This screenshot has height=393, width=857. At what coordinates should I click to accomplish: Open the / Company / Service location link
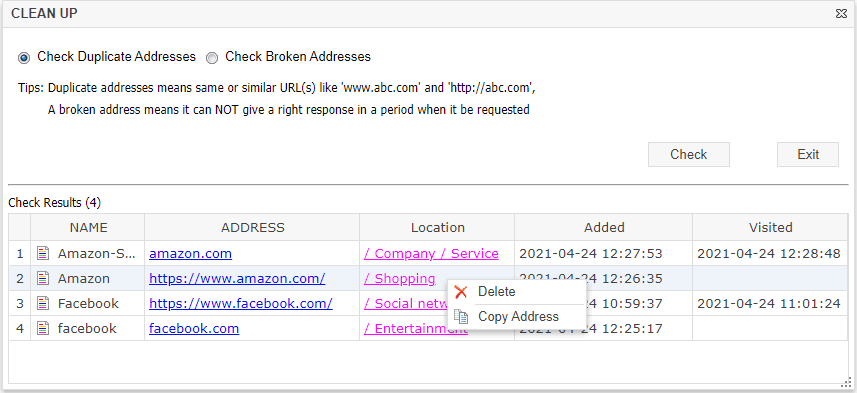tap(431, 254)
